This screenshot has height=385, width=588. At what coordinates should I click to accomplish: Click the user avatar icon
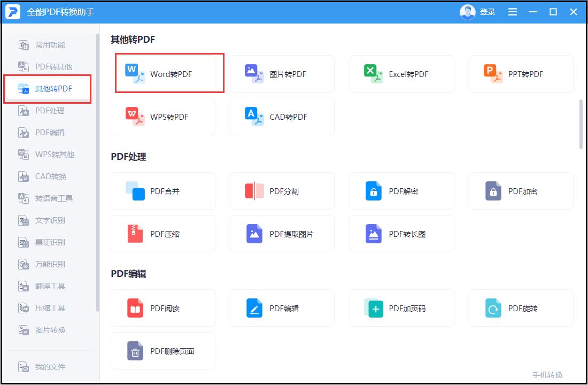[467, 12]
